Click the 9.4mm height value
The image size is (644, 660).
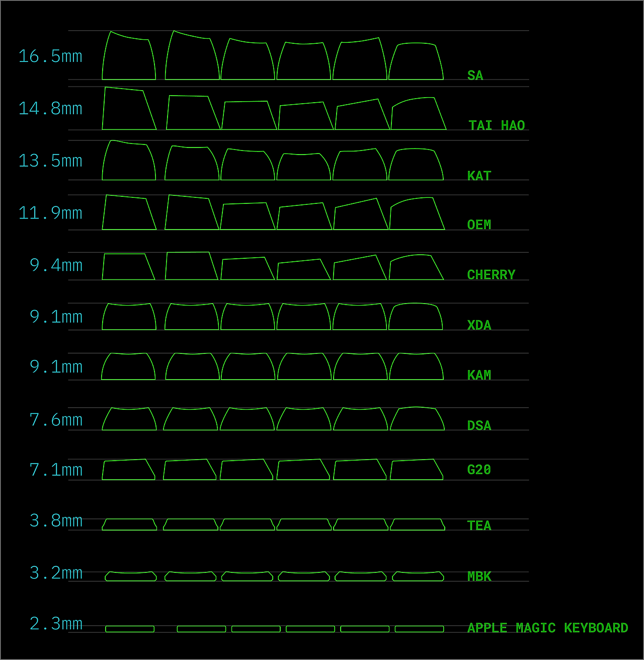[x=56, y=265]
